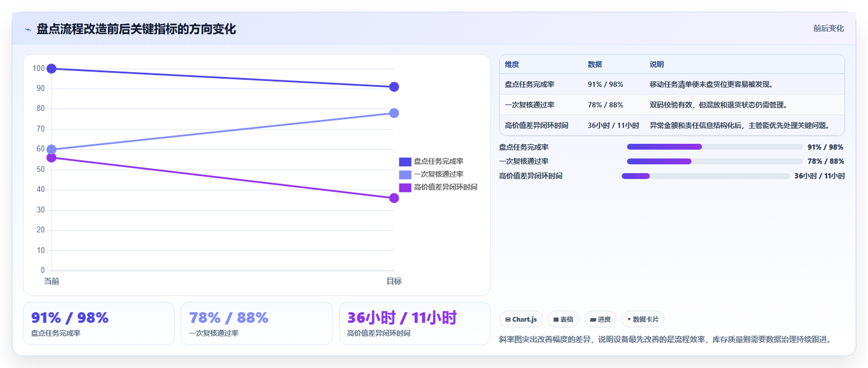This screenshot has height=368, width=868.
Task: Click the 盘点任务完成率 data point at 目标
Action: point(394,87)
